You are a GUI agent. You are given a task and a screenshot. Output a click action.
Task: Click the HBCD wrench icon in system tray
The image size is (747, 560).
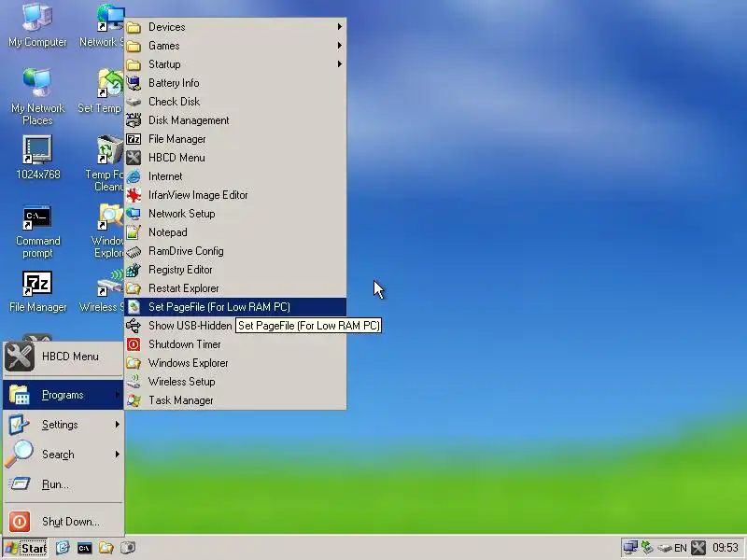pos(698,548)
